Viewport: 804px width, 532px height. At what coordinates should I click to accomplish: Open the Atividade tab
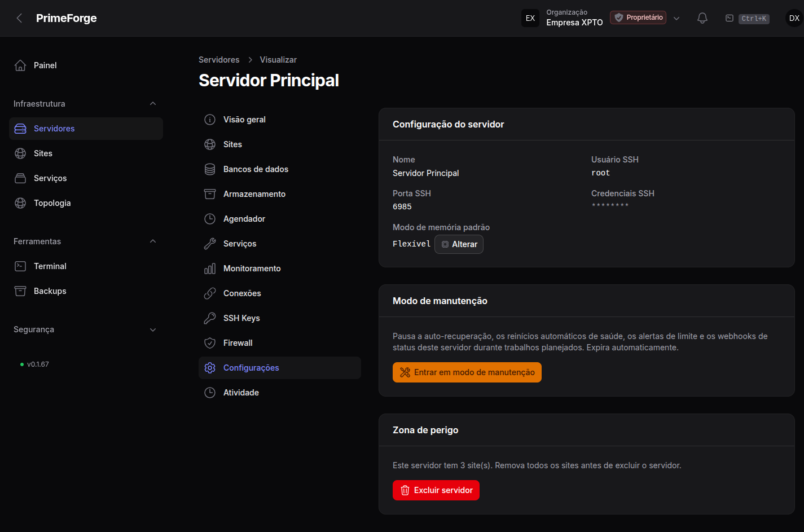pyautogui.click(x=280, y=393)
